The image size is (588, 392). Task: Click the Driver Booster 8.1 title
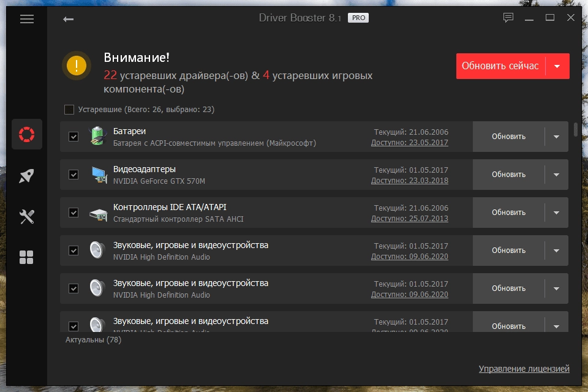coord(300,18)
